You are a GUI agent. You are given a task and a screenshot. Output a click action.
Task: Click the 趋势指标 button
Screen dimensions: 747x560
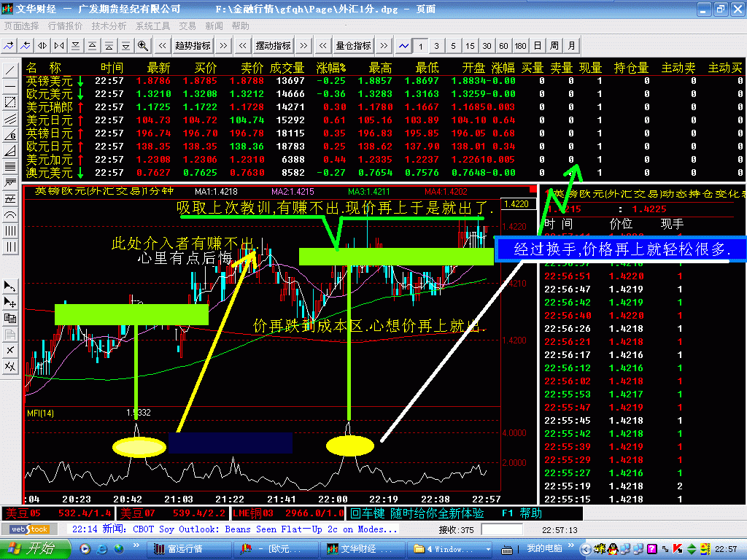pyautogui.click(x=193, y=46)
